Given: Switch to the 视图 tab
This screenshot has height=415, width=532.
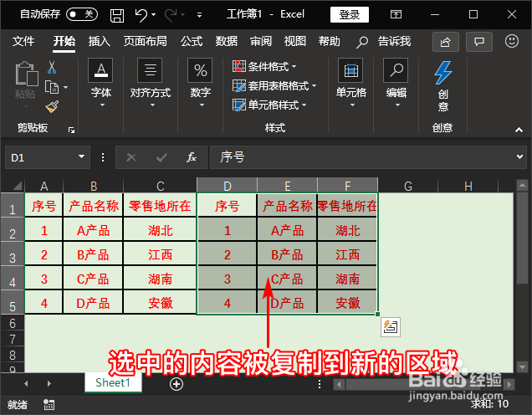Looking at the screenshot, I should click(295, 41).
